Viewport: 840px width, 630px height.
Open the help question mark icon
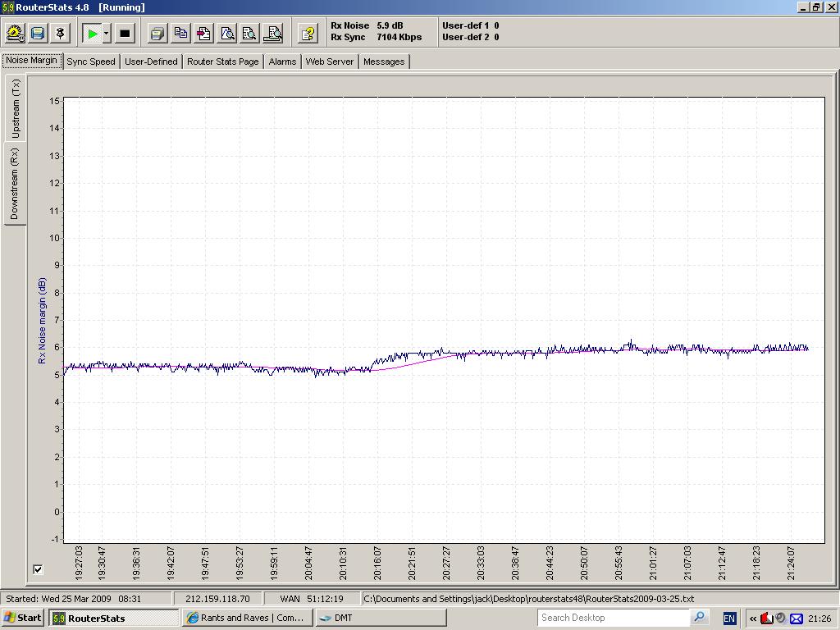(x=308, y=34)
